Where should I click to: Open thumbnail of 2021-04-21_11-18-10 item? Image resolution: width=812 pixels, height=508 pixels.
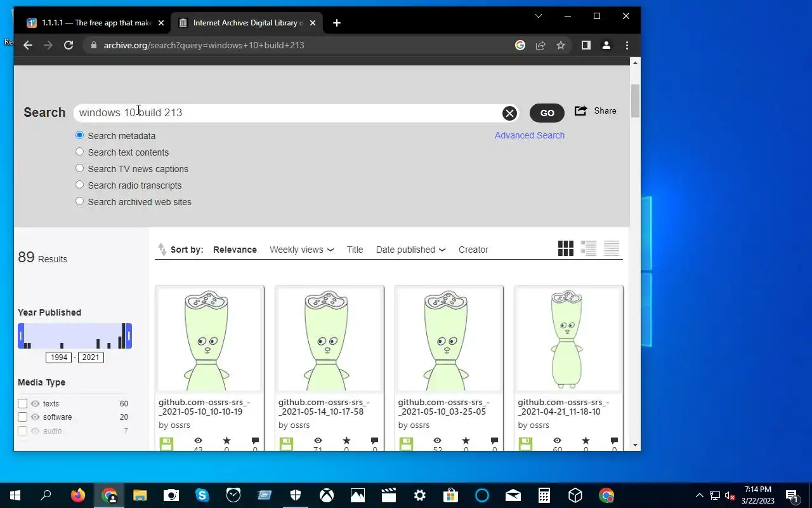point(568,339)
